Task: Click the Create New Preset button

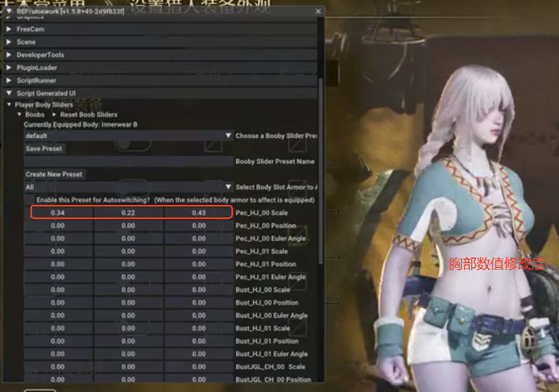Action: pos(54,175)
